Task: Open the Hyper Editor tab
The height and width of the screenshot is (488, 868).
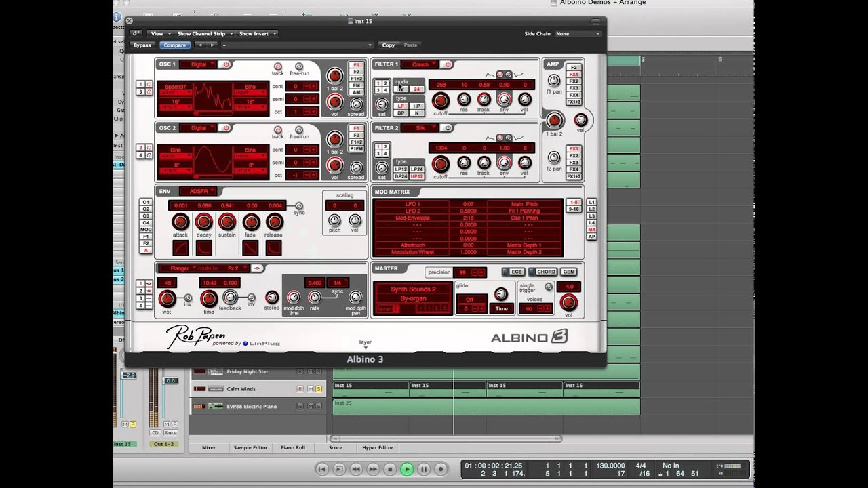Action: click(378, 447)
